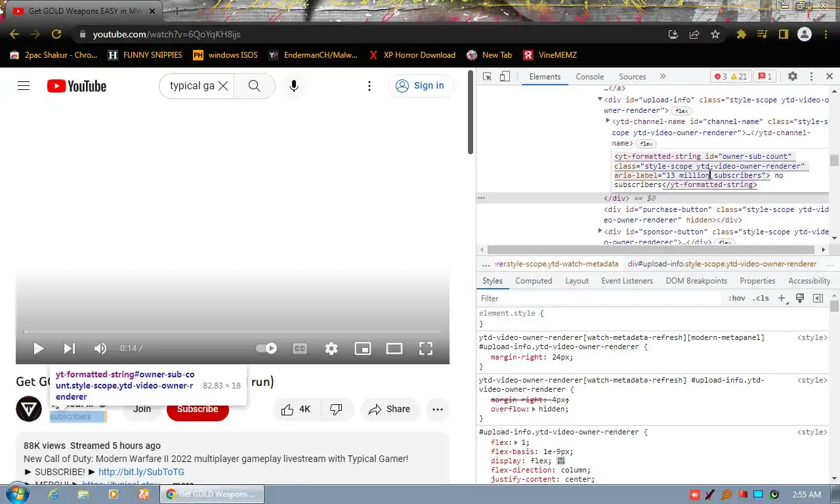Open DevTools customize three-dot menu
Viewport: 840px width, 504px height.
click(812, 77)
